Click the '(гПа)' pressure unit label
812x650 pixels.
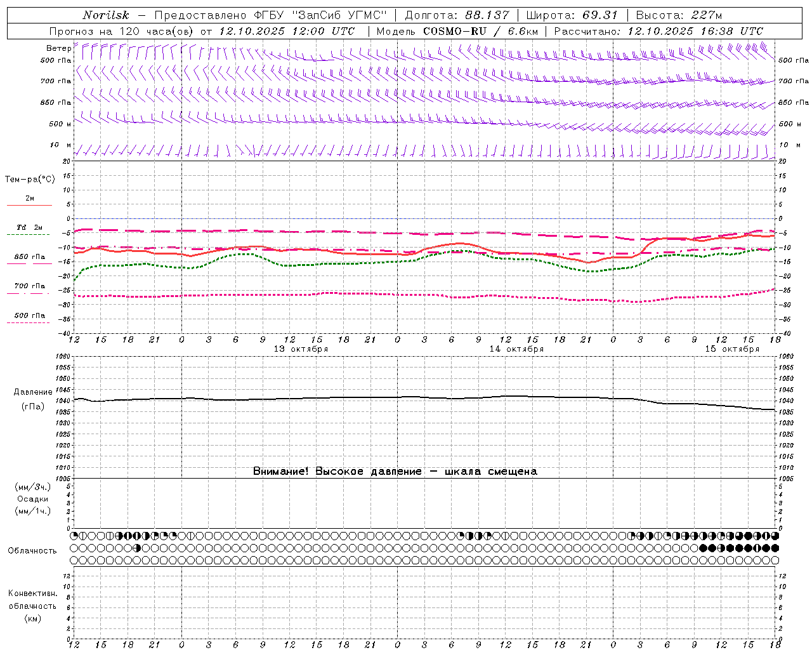click(x=33, y=407)
